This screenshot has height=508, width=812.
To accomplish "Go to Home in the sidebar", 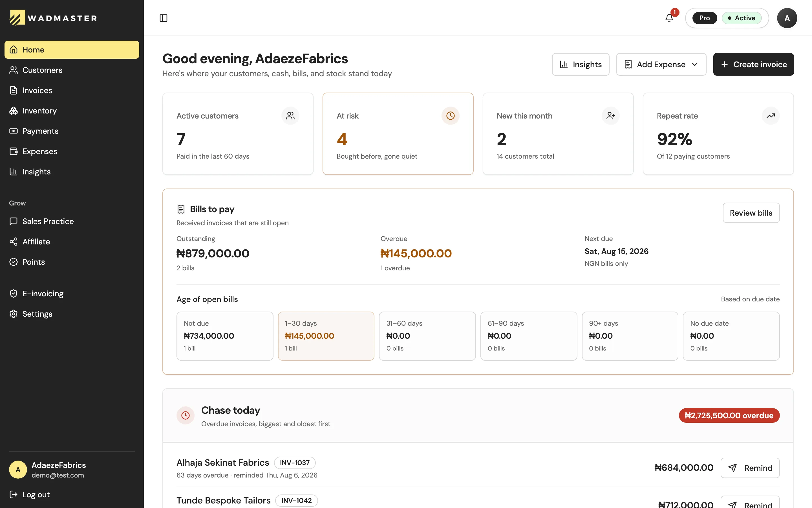I will coord(72,50).
